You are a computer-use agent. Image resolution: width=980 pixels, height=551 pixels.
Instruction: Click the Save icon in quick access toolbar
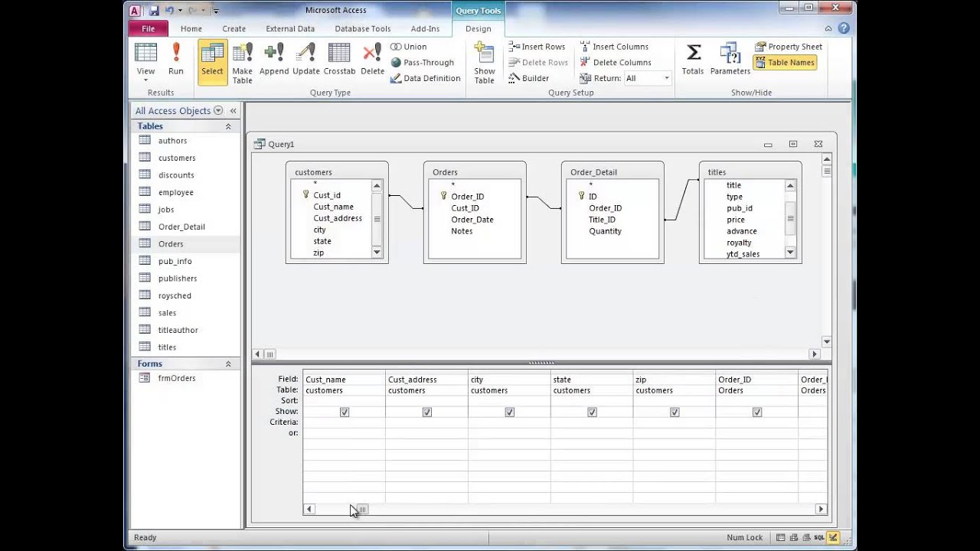(154, 11)
